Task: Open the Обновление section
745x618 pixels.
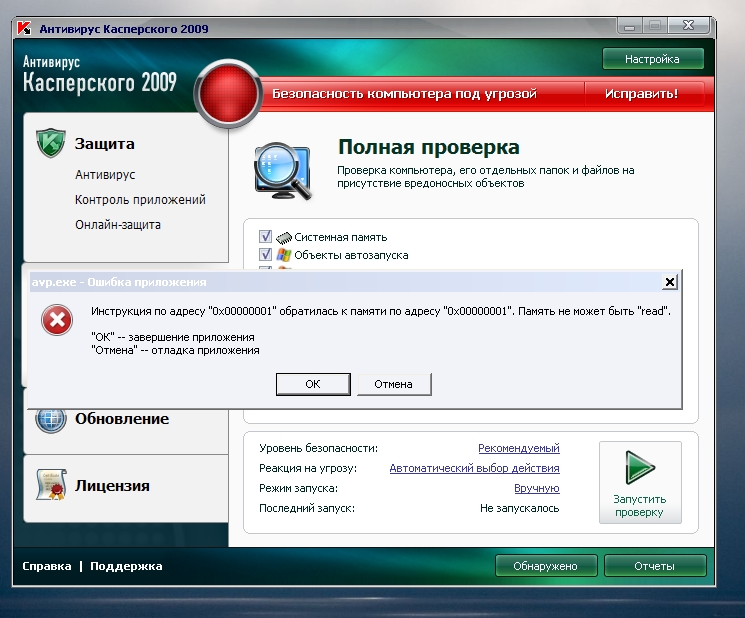Action: click(122, 419)
